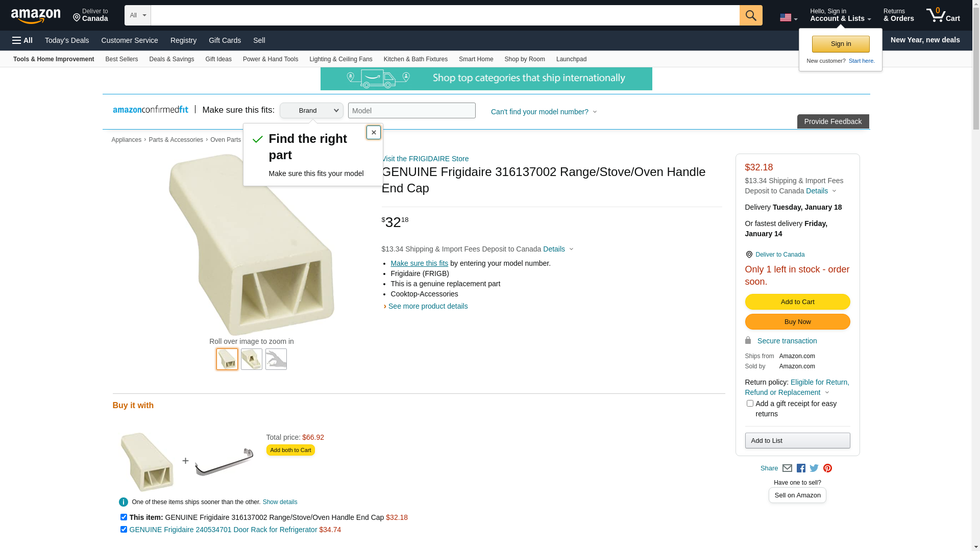
Task: Open the search category All dropdown
Action: tap(137, 15)
